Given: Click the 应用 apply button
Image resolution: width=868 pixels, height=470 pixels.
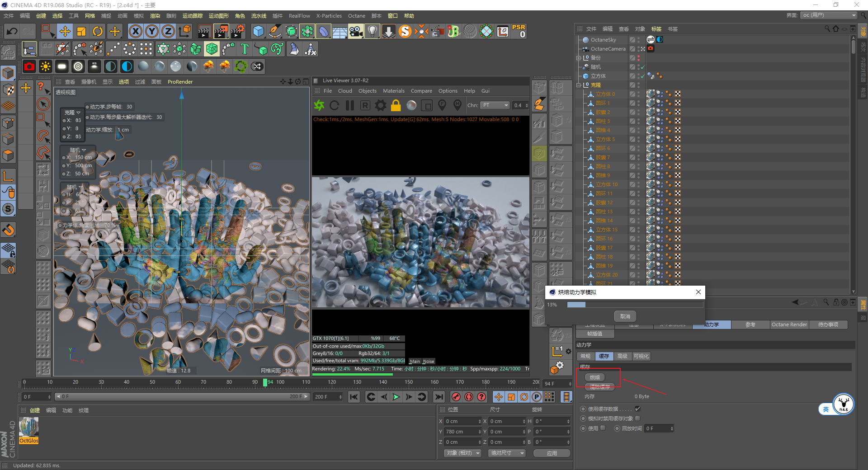Looking at the screenshot, I should 552,453.
